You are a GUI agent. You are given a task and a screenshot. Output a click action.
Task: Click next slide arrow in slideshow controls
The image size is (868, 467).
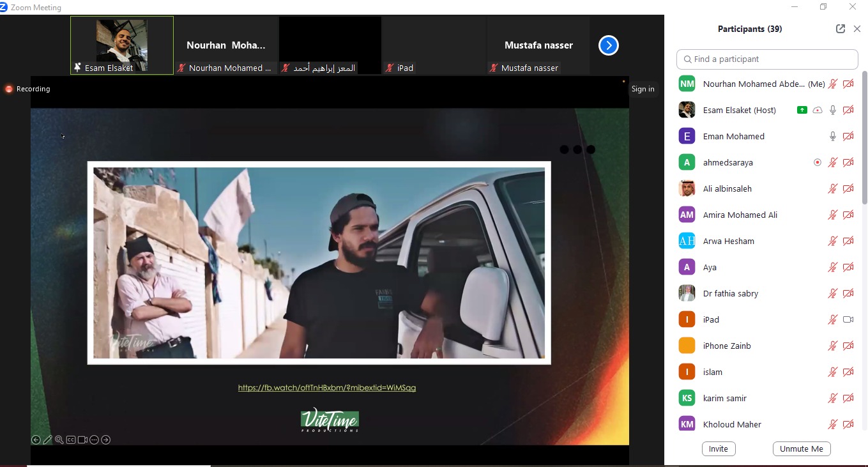click(106, 440)
